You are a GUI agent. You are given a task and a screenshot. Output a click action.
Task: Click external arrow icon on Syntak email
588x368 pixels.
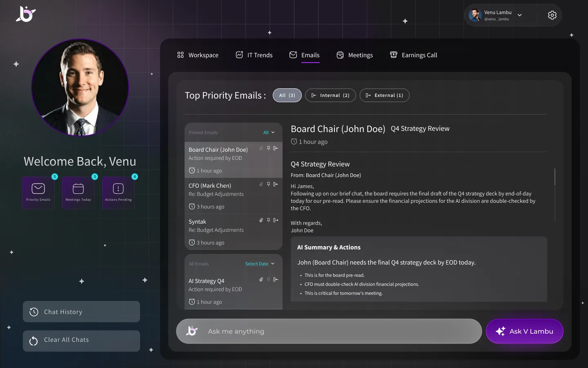click(276, 220)
